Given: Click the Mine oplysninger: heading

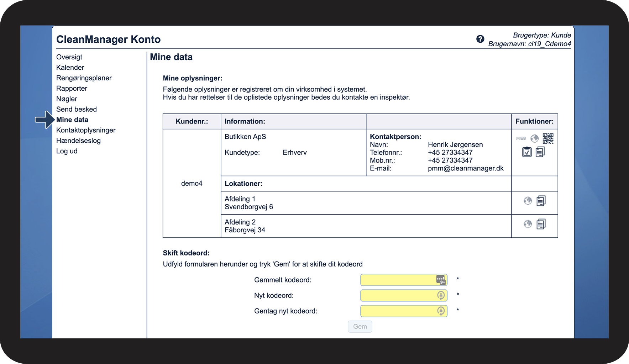Looking at the screenshot, I should coord(193,78).
